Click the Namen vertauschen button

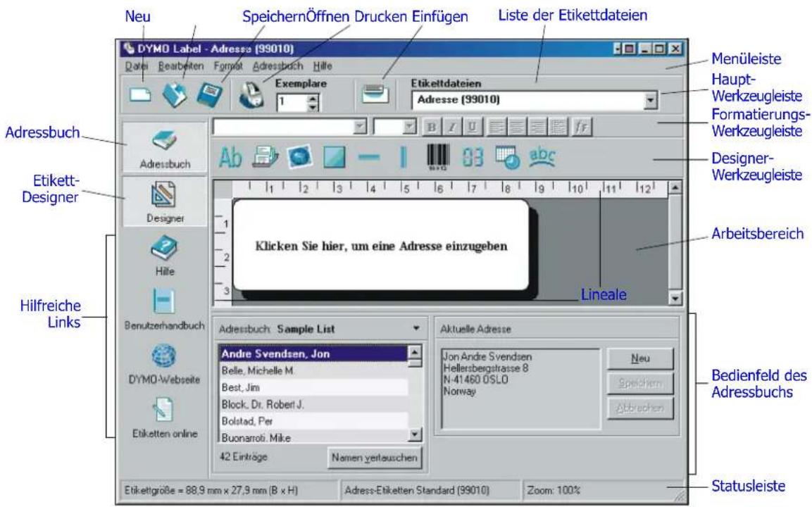point(375,457)
